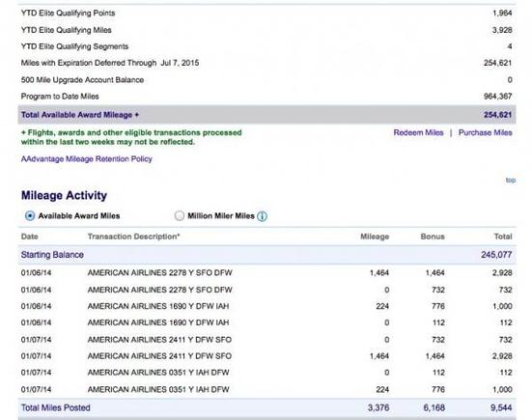Click the Date column header

30,237
